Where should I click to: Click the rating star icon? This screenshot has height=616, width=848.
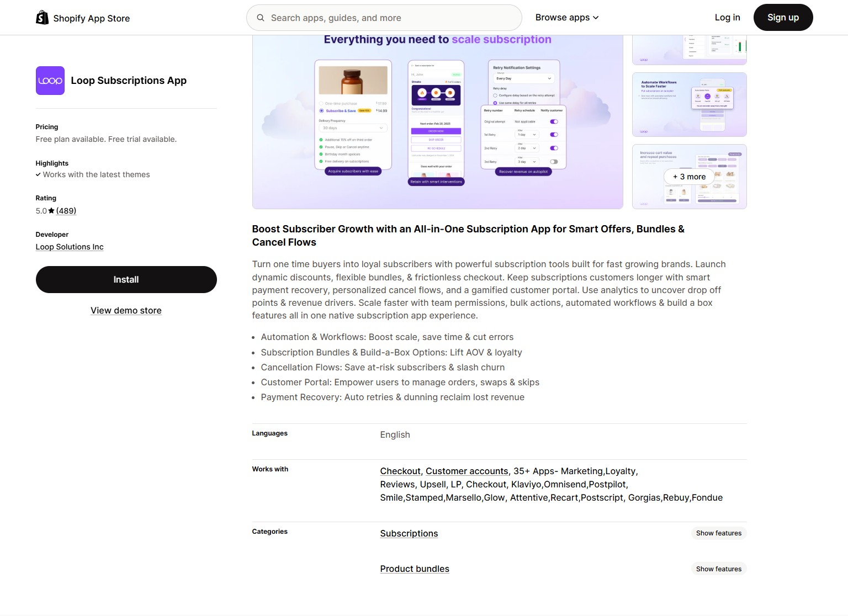tap(51, 211)
